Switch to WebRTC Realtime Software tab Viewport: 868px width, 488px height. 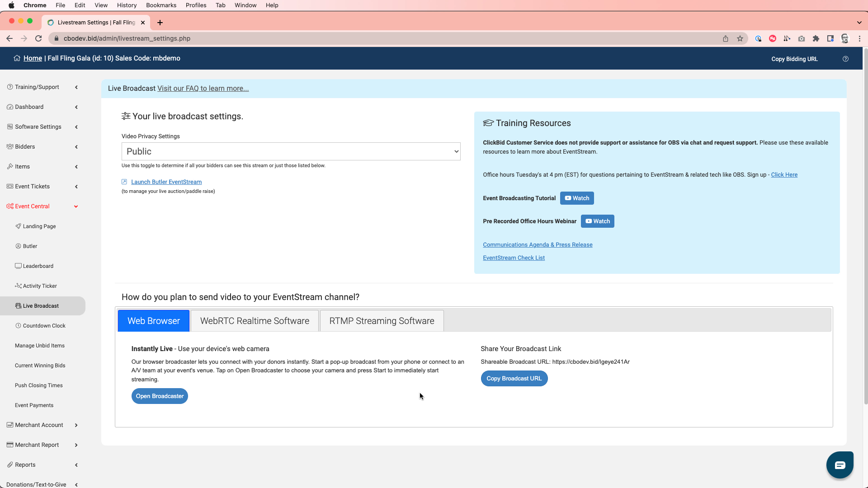pos(255,321)
